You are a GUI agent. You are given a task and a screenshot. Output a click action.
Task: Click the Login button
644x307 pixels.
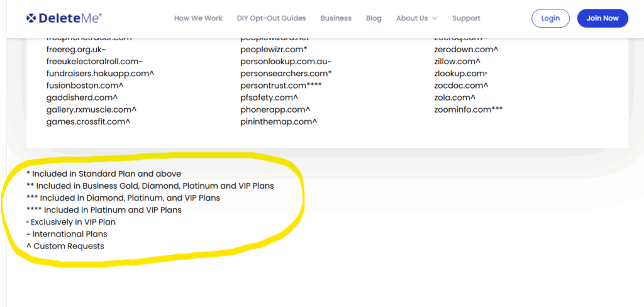click(x=550, y=18)
